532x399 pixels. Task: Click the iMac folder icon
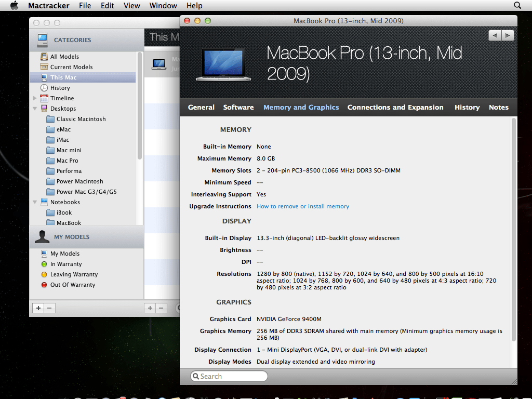click(x=50, y=140)
